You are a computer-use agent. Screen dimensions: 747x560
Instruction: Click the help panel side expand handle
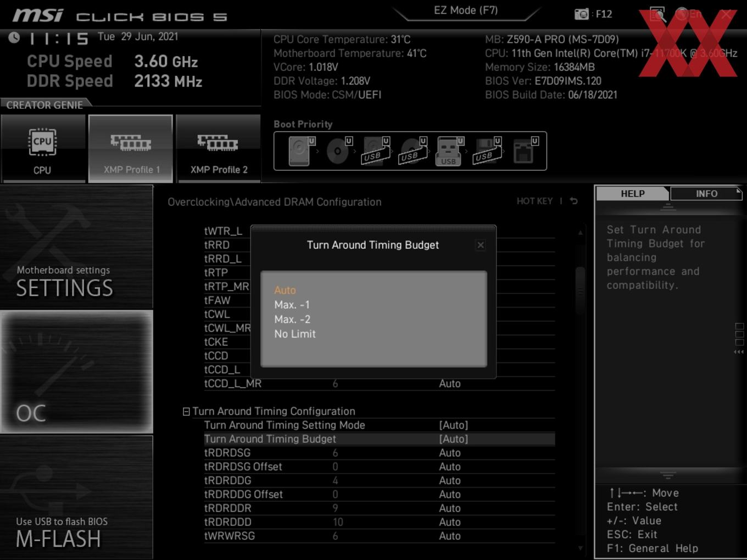739,338
